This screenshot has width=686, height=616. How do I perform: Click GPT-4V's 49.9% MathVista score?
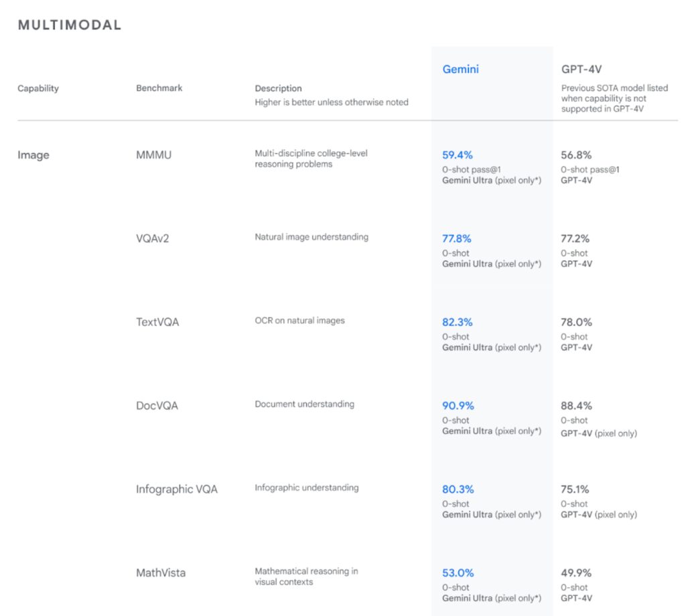[576, 573]
